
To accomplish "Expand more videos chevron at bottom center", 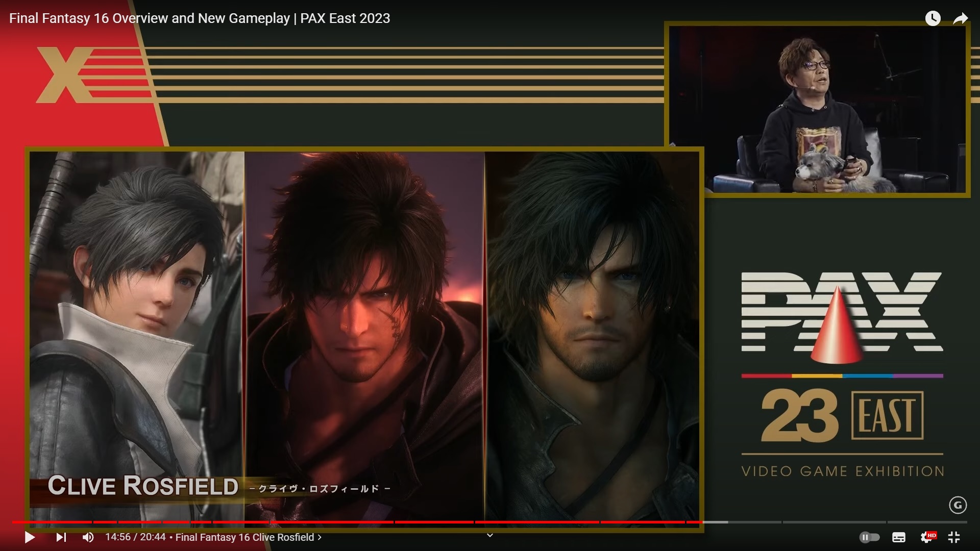I will pyautogui.click(x=490, y=535).
